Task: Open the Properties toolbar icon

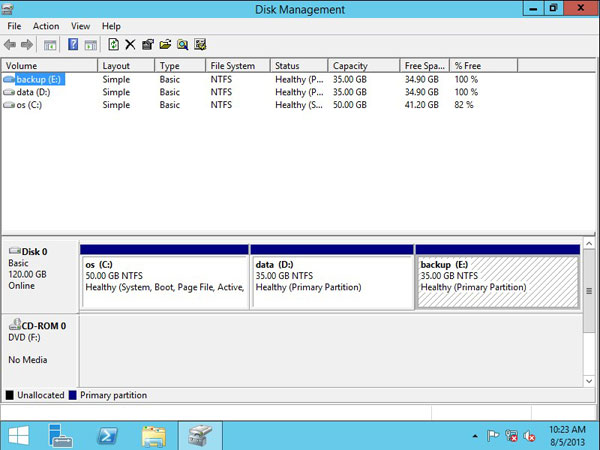Action: 148,45
